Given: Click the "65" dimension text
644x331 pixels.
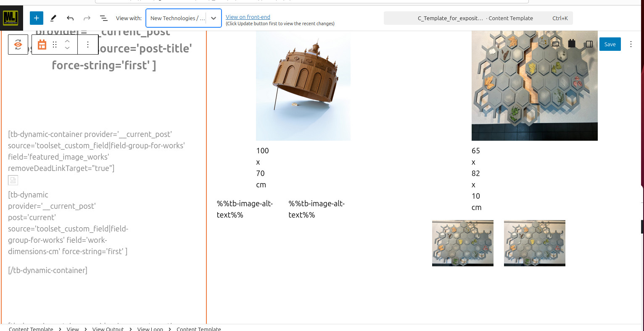Looking at the screenshot, I should [476, 151].
